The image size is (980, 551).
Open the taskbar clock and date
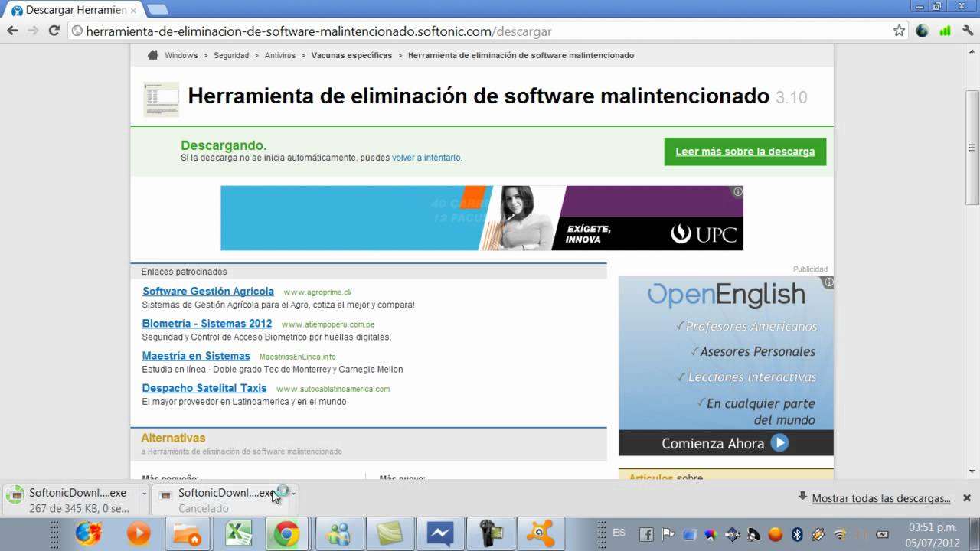[x=933, y=534]
